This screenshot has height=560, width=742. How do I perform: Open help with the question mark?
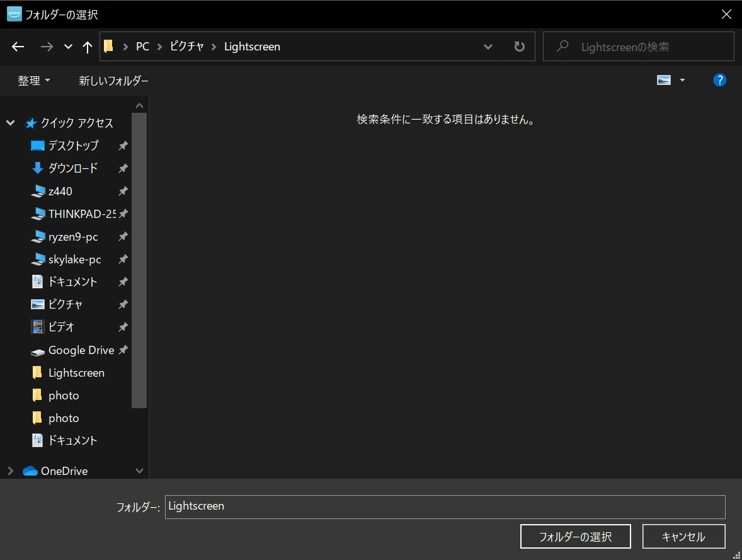tap(719, 80)
